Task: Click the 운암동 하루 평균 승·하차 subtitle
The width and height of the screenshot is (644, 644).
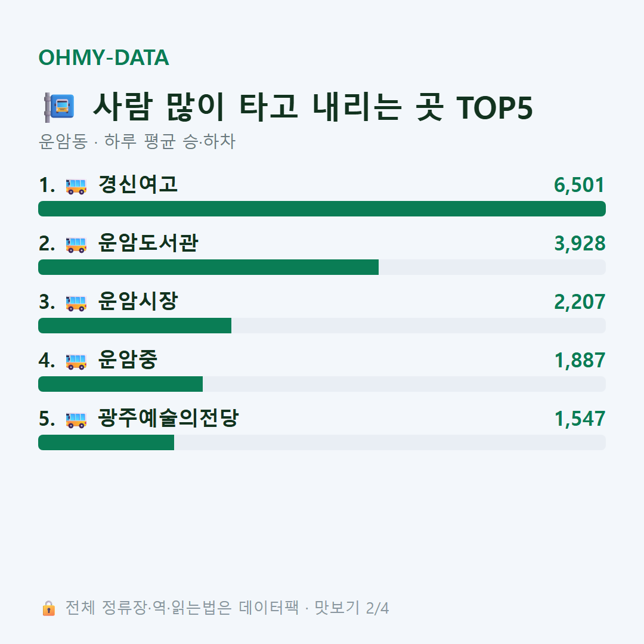Action: coord(137,141)
